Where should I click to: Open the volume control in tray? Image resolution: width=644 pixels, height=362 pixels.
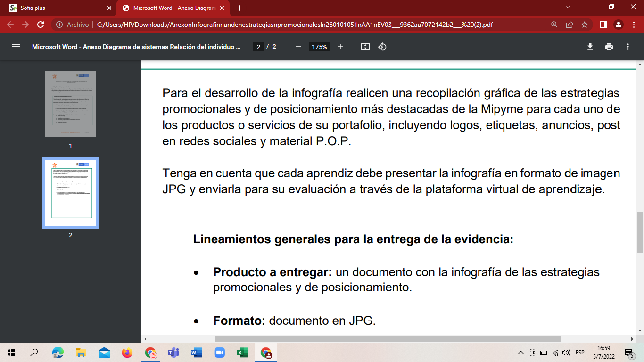coord(566,353)
